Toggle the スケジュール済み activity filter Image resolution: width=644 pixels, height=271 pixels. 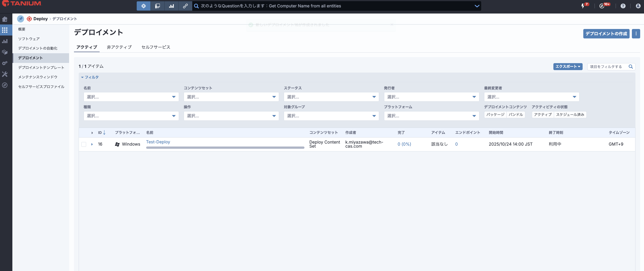pyautogui.click(x=570, y=114)
